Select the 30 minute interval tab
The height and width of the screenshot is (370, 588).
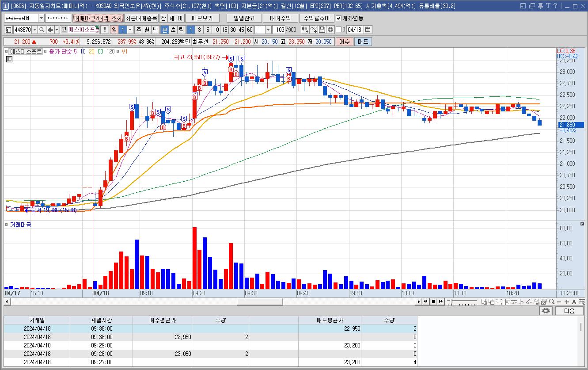click(233, 30)
